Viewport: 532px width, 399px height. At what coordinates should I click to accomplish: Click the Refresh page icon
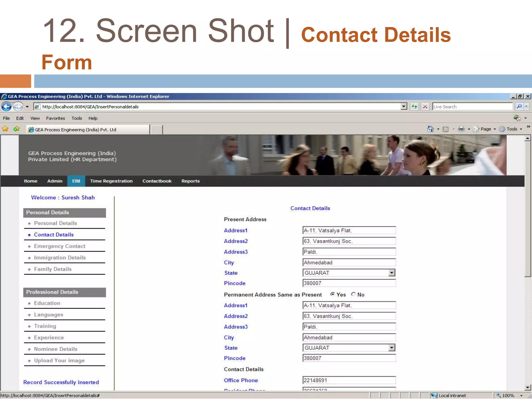point(414,107)
